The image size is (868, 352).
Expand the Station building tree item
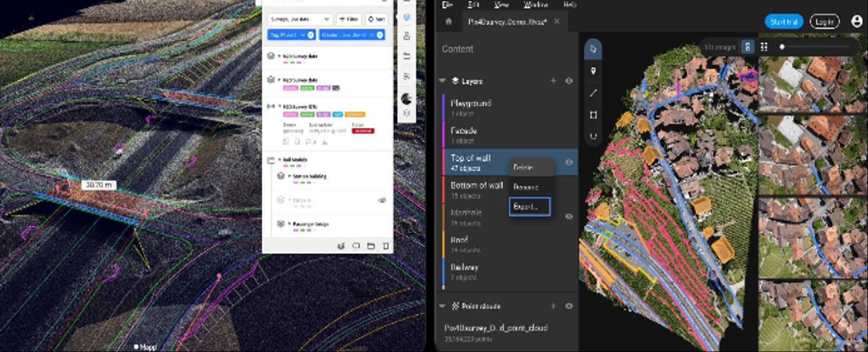click(290, 176)
